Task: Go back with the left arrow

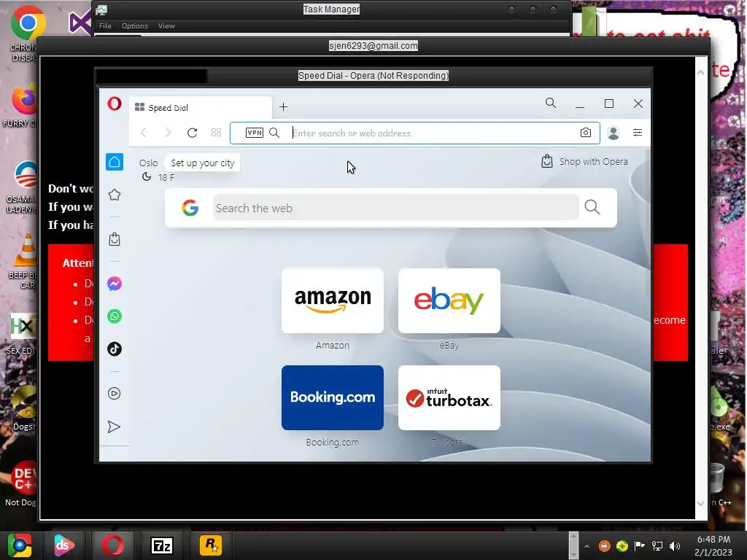Action: point(144,133)
